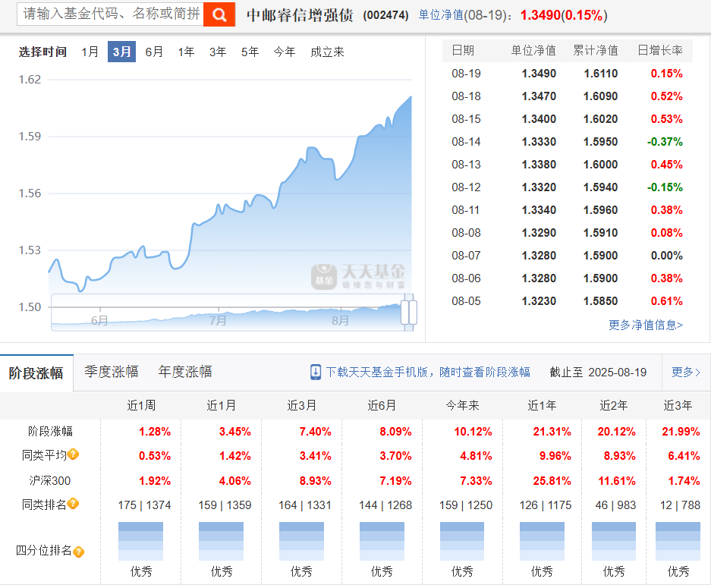
Task: Click the 08-12 daily growth -0.15%
Action: [665, 187]
